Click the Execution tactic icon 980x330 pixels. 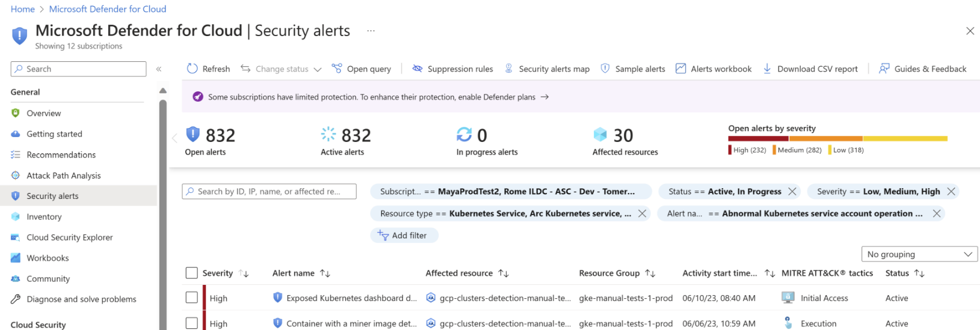click(x=787, y=323)
